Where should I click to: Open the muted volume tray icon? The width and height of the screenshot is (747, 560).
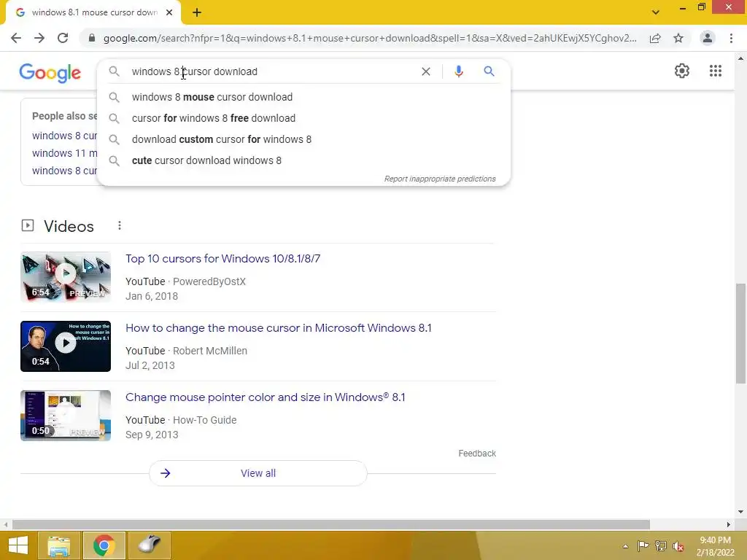coord(678,546)
